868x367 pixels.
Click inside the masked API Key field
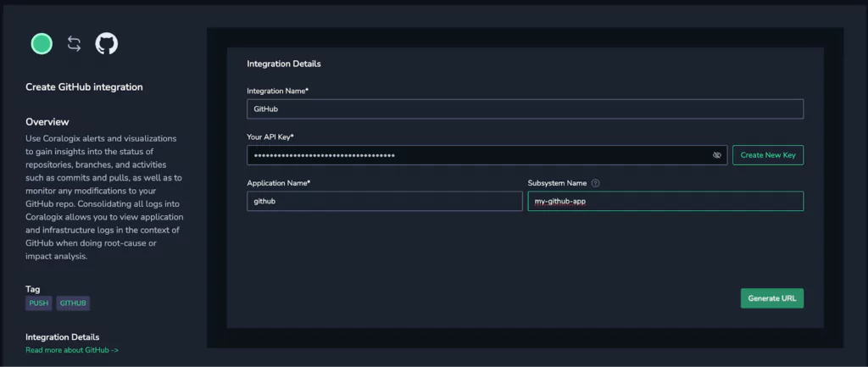[x=487, y=156]
